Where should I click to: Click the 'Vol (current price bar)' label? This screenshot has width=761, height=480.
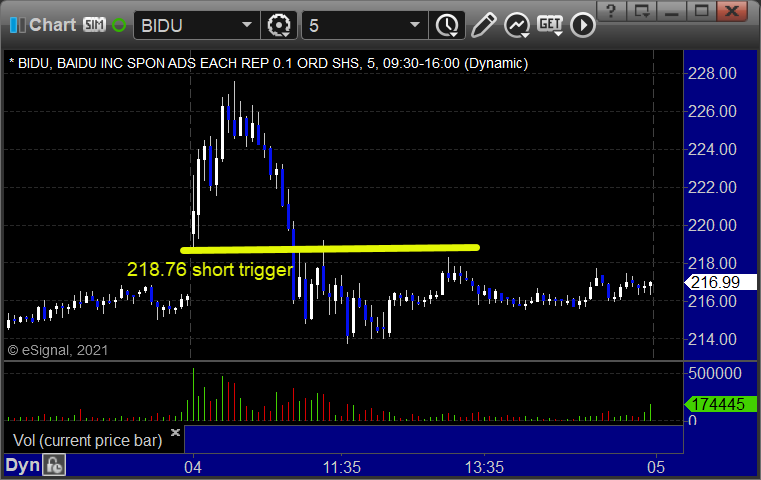(x=87, y=440)
